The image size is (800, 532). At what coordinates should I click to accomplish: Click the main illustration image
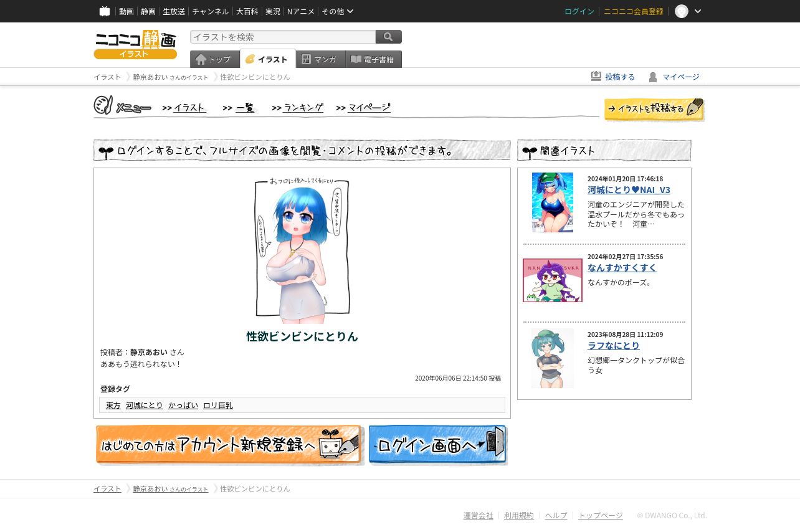pyautogui.click(x=302, y=248)
